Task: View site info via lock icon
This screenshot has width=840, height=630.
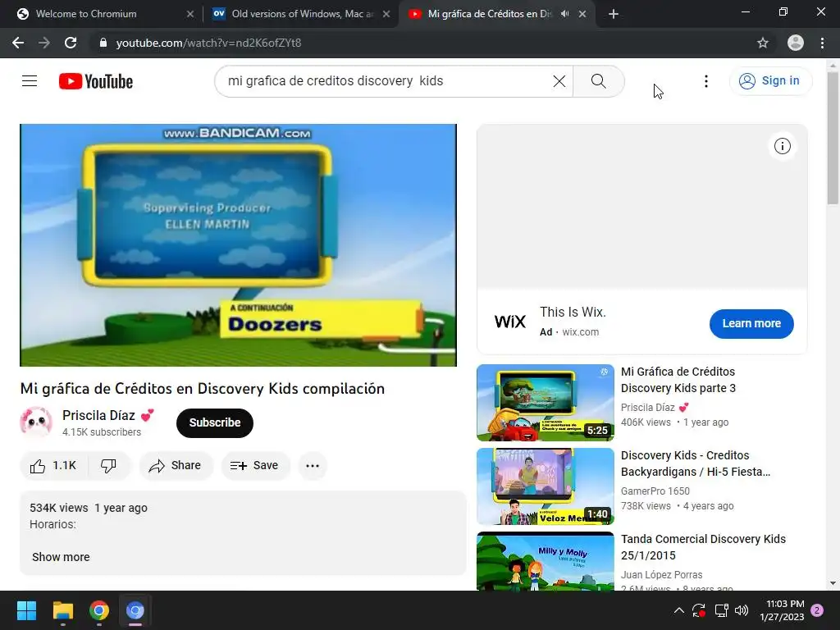Action: (x=103, y=43)
